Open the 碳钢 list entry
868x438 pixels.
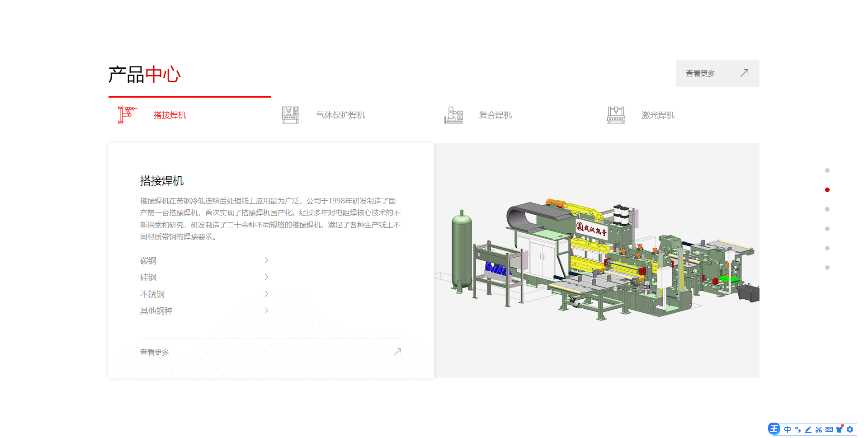tap(204, 260)
